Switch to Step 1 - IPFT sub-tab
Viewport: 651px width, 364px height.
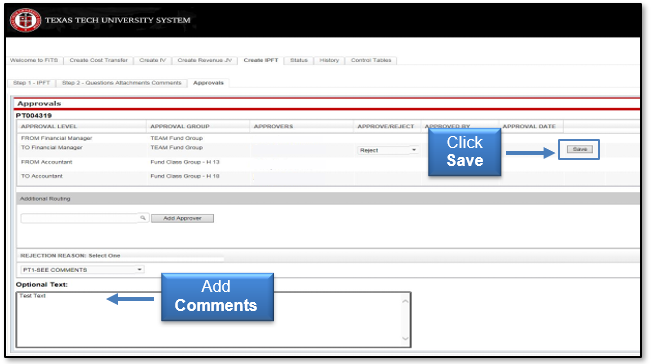(32, 83)
